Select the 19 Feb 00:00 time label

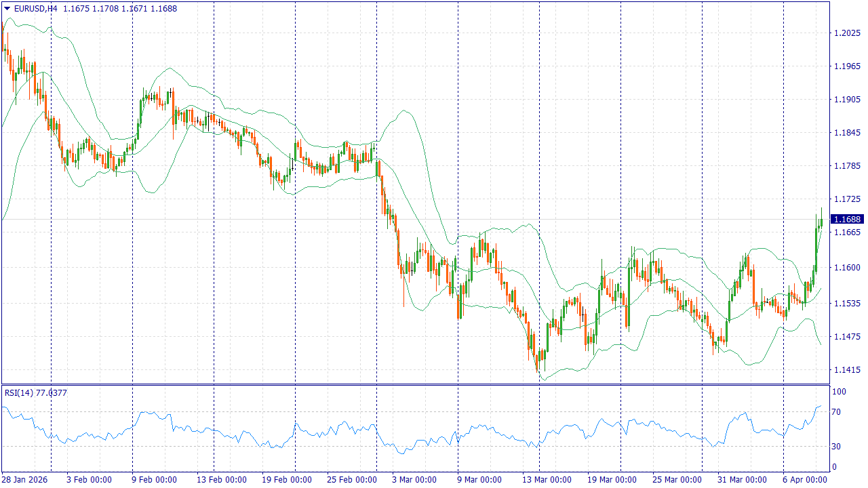pos(285,480)
